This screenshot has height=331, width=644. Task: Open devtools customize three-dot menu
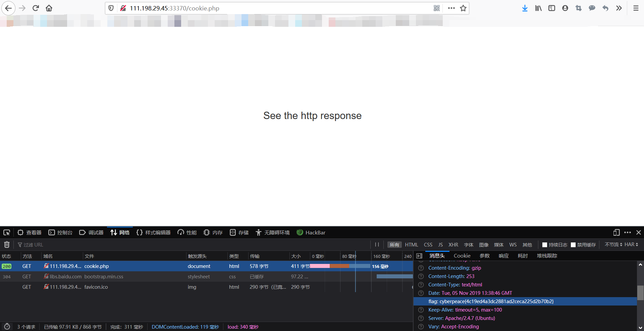tap(628, 232)
